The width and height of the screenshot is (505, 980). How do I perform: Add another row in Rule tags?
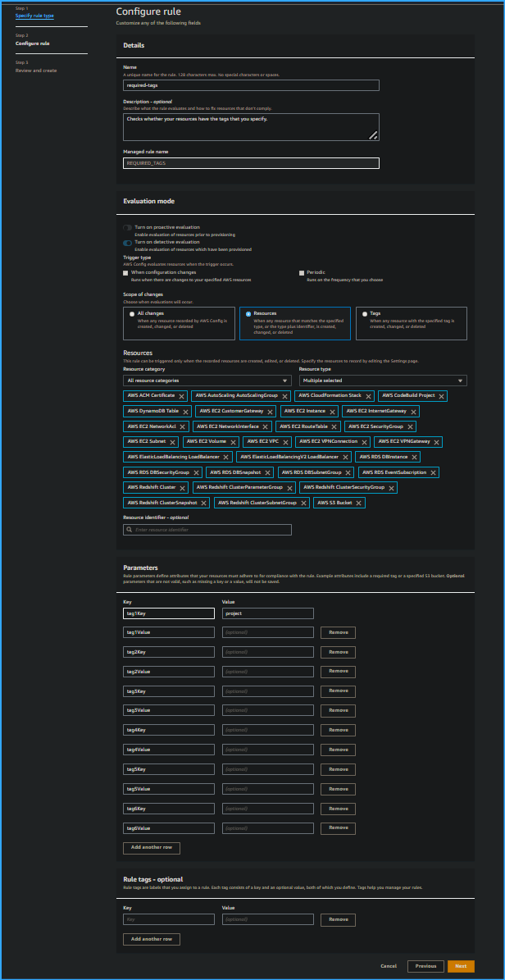pyautogui.click(x=152, y=939)
